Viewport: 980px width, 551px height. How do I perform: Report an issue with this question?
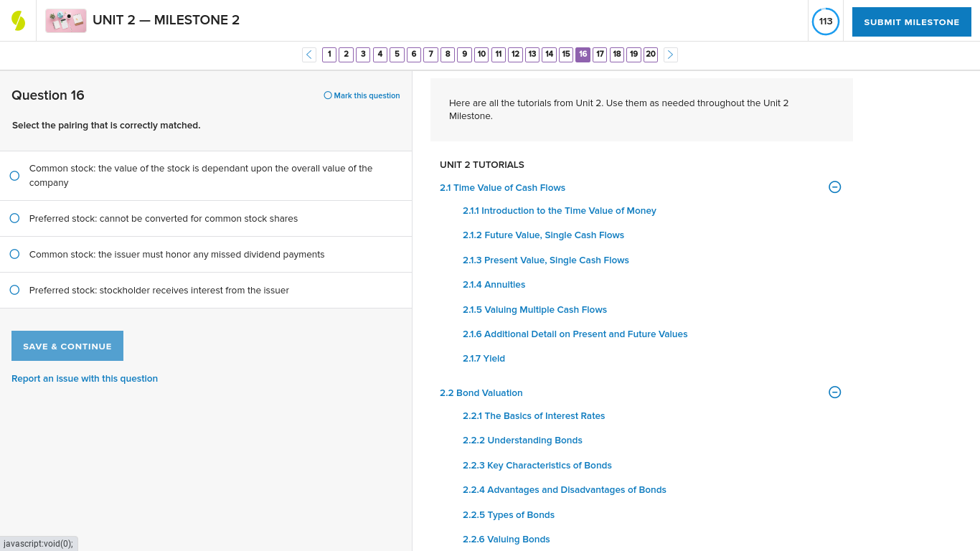point(85,378)
